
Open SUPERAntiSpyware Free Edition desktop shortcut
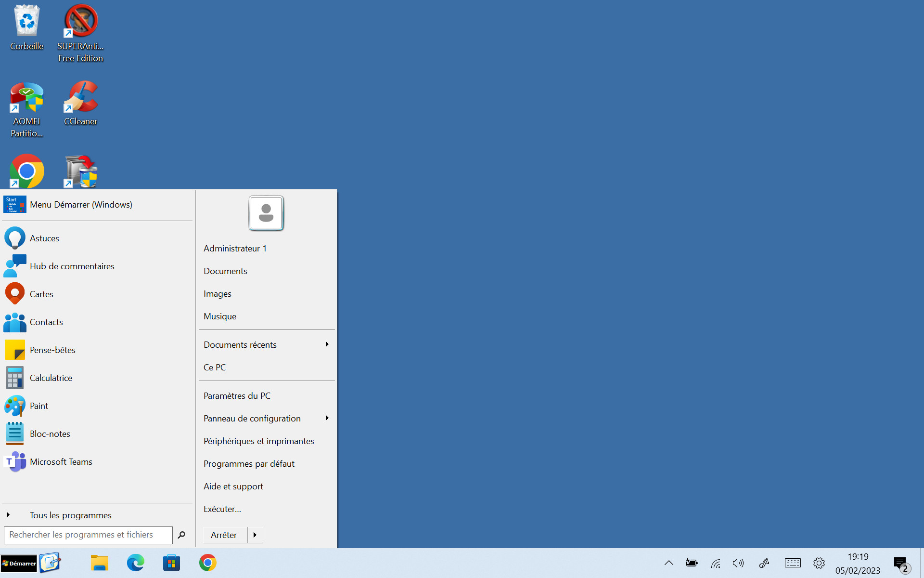point(81,33)
